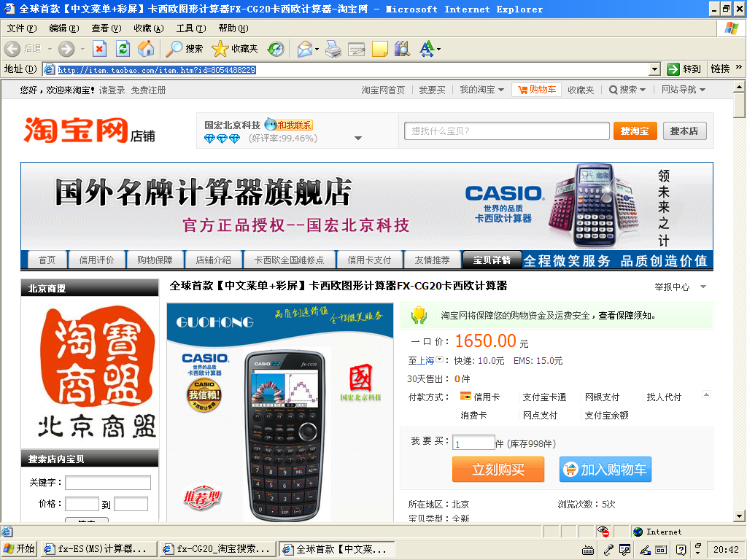Expand the shop info arrow beside 好评率
747x560 pixels.
click(x=357, y=138)
